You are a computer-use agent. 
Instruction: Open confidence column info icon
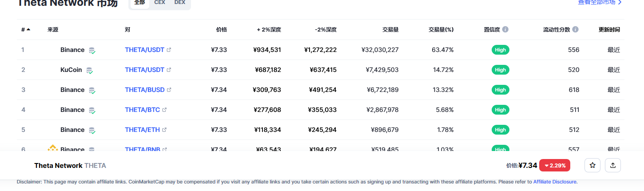[505, 30]
